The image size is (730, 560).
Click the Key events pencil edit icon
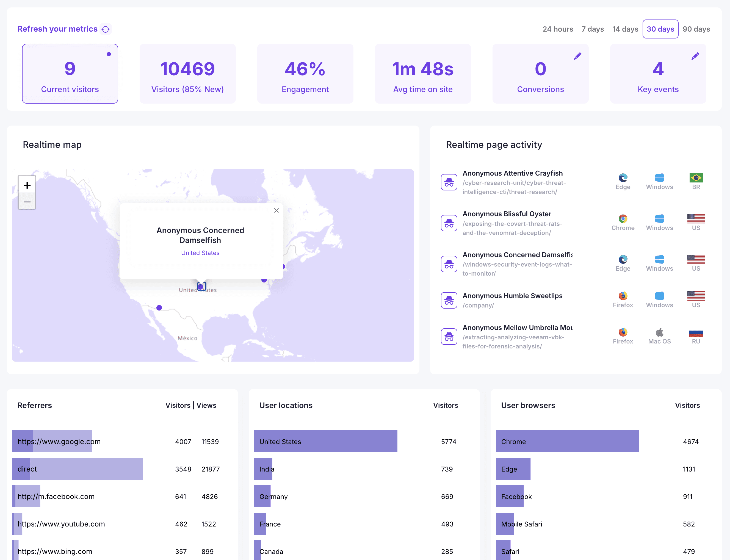point(695,56)
